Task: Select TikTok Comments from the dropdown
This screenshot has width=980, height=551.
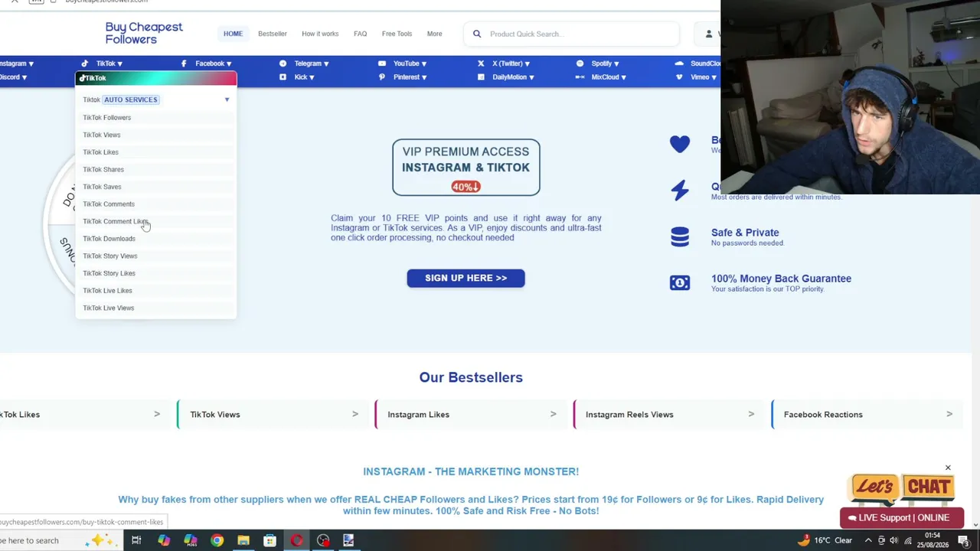Action: point(156,204)
